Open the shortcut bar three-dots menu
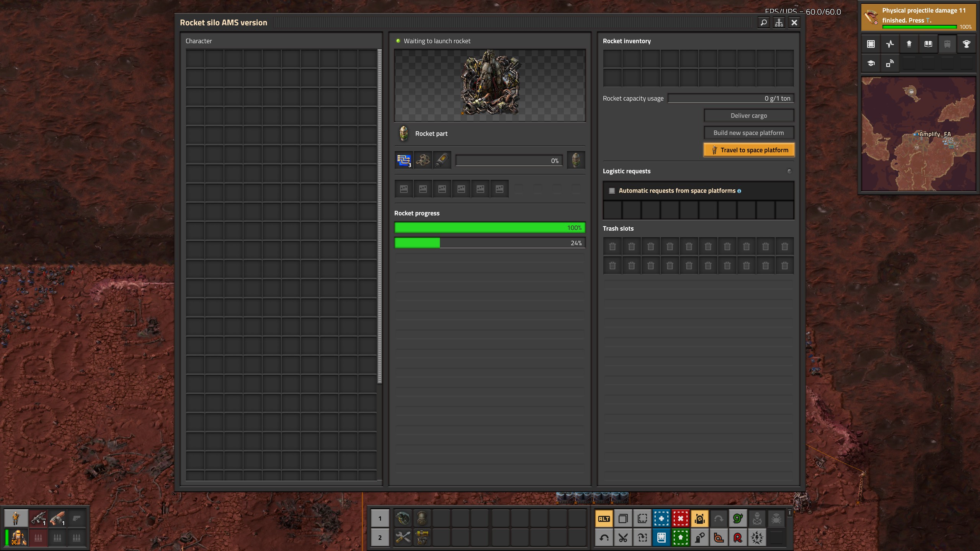 click(789, 513)
